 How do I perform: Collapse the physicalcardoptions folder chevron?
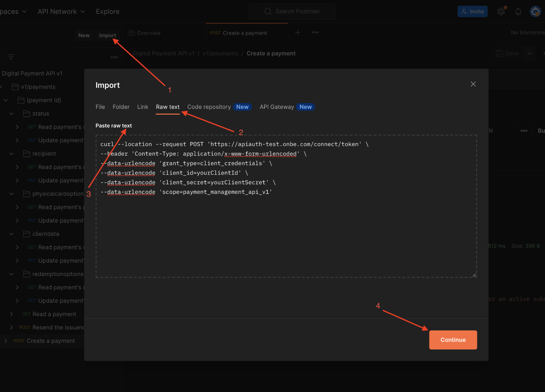11,194
